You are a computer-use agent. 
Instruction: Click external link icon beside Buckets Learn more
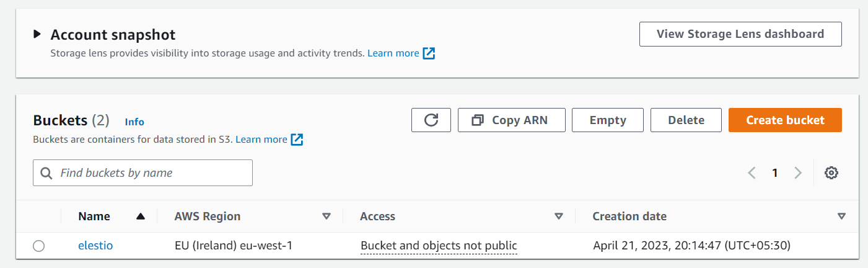[x=297, y=140]
